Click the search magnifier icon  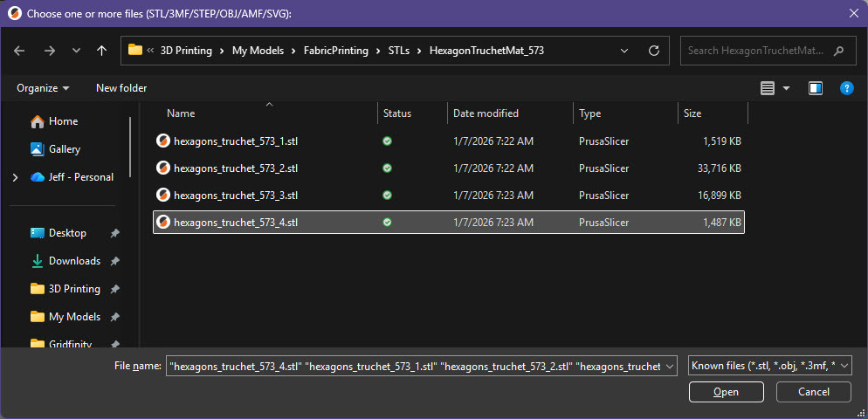coord(838,51)
